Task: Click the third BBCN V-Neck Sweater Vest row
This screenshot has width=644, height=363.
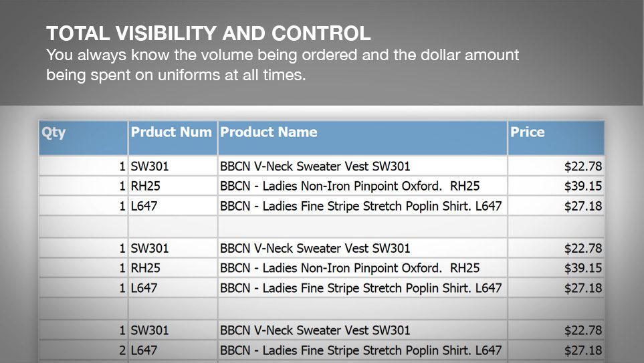Action: point(322,330)
